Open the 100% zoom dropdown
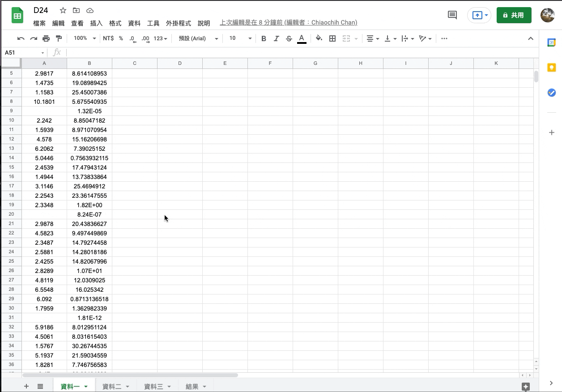Viewport: 562px width, 392px height. (x=85, y=38)
